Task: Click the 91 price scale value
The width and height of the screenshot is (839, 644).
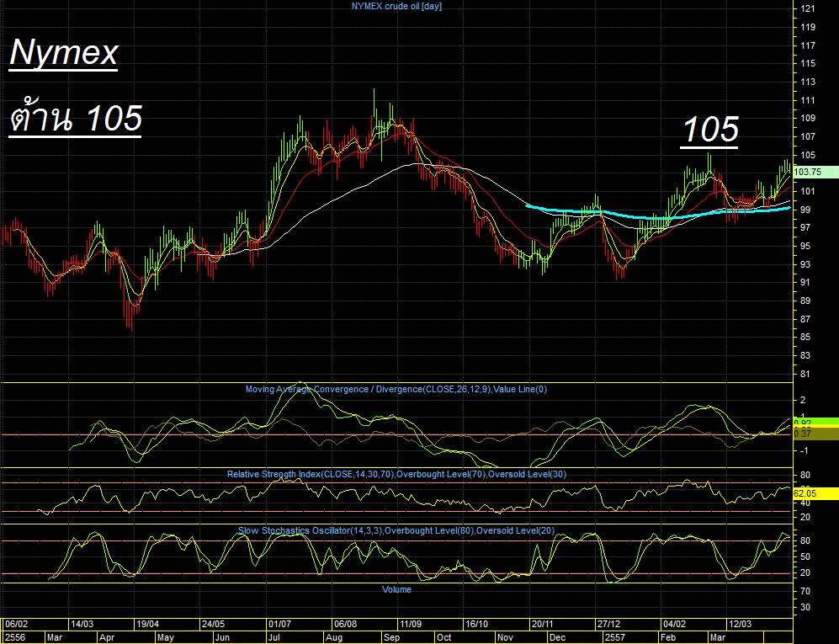Action: (804, 283)
